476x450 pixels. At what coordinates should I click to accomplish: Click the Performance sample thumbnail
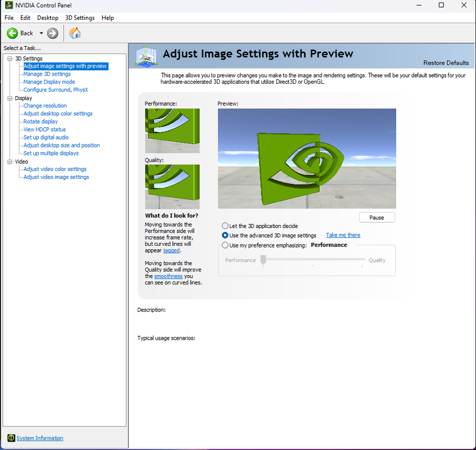pyautogui.click(x=172, y=130)
